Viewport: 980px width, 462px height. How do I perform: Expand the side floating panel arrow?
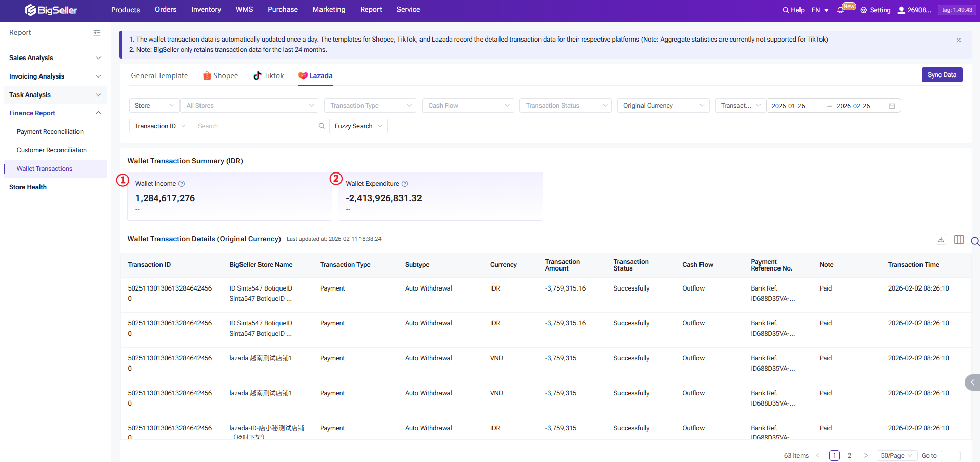[972, 382]
